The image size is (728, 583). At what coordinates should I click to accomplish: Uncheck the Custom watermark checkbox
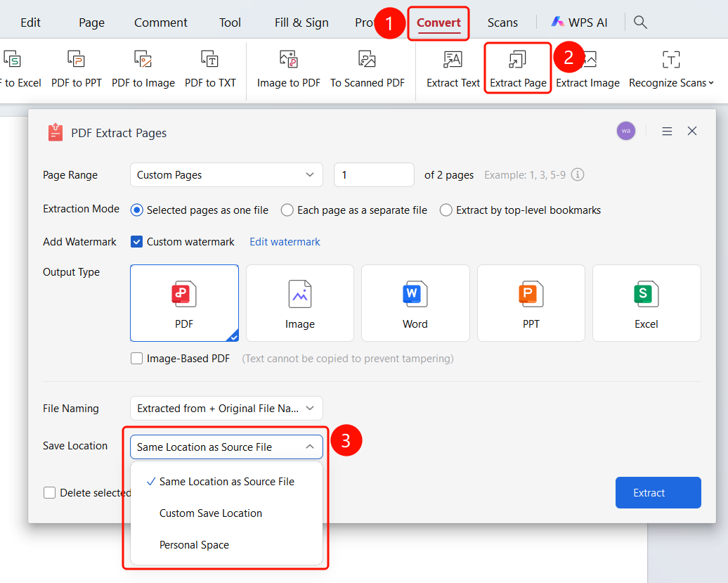pos(136,241)
